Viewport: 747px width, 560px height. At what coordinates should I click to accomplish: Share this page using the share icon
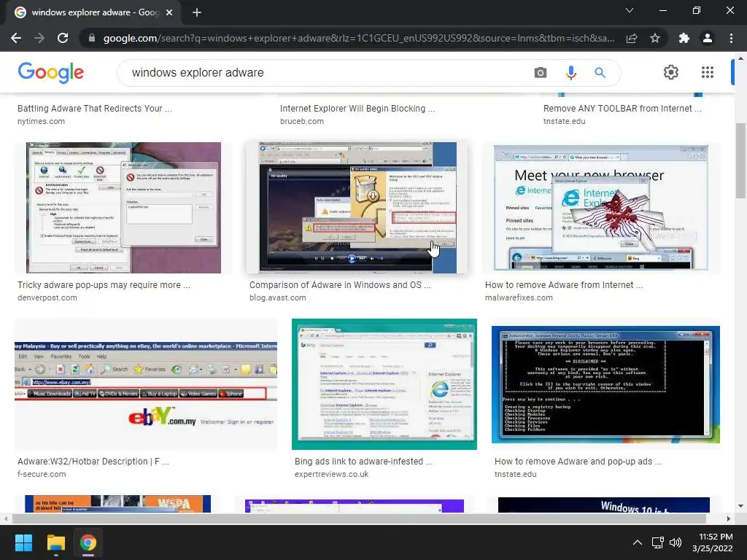pyautogui.click(x=632, y=38)
